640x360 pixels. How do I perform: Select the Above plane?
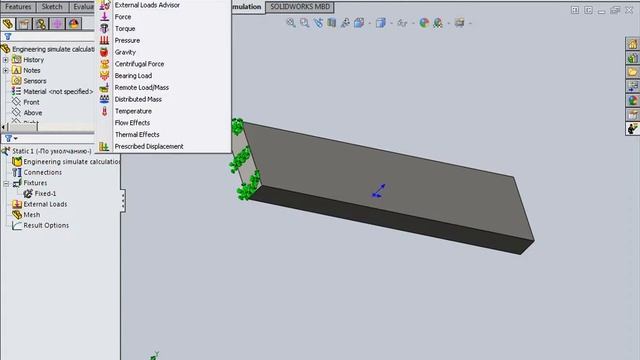(x=33, y=113)
